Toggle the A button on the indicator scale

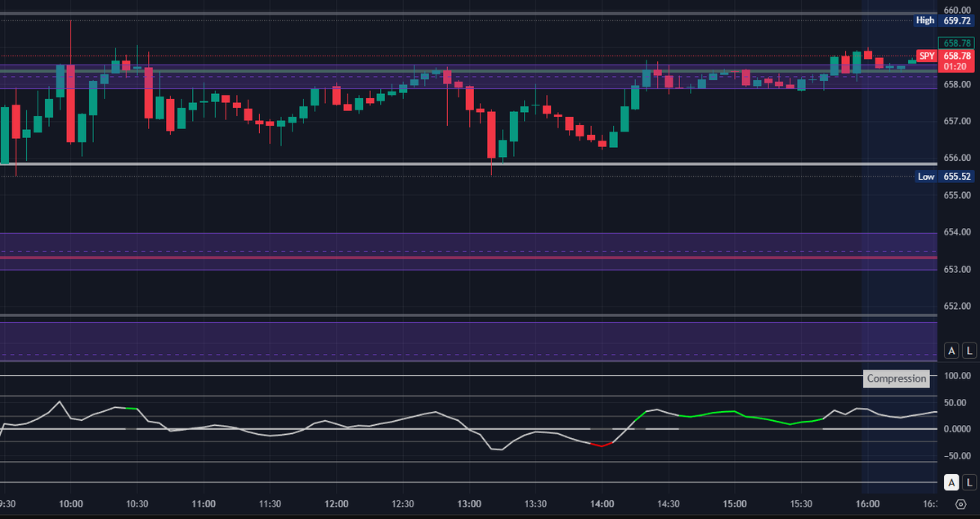pos(951,483)
